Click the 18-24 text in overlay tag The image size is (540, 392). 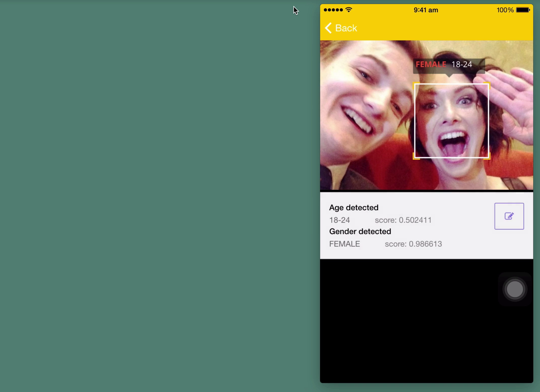click(462, 64)
